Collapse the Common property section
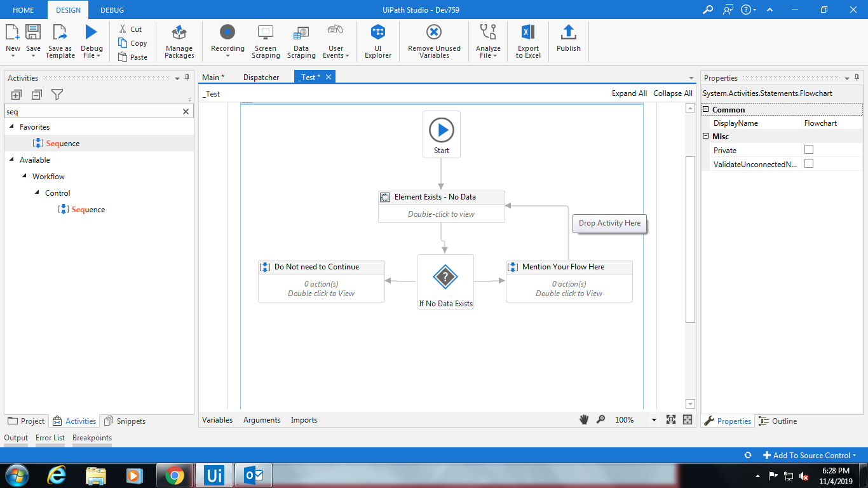868x488 pixels. coord(705,109)
